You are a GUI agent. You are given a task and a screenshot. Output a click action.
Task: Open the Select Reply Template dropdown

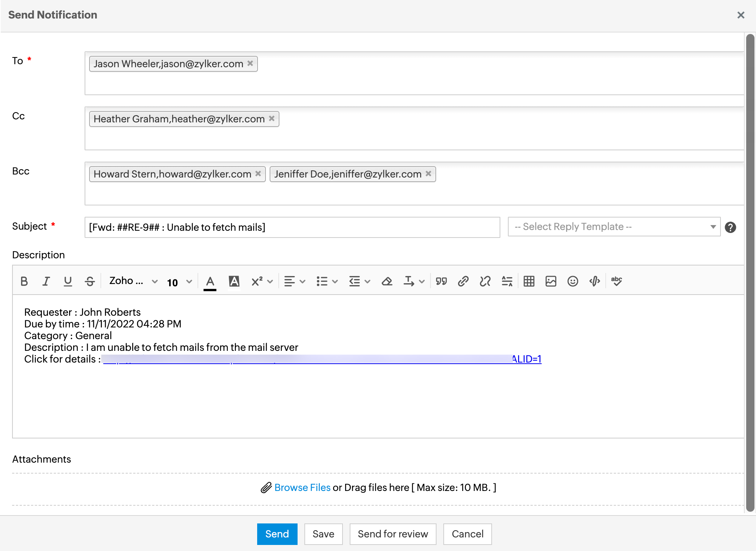coord(614,227)
